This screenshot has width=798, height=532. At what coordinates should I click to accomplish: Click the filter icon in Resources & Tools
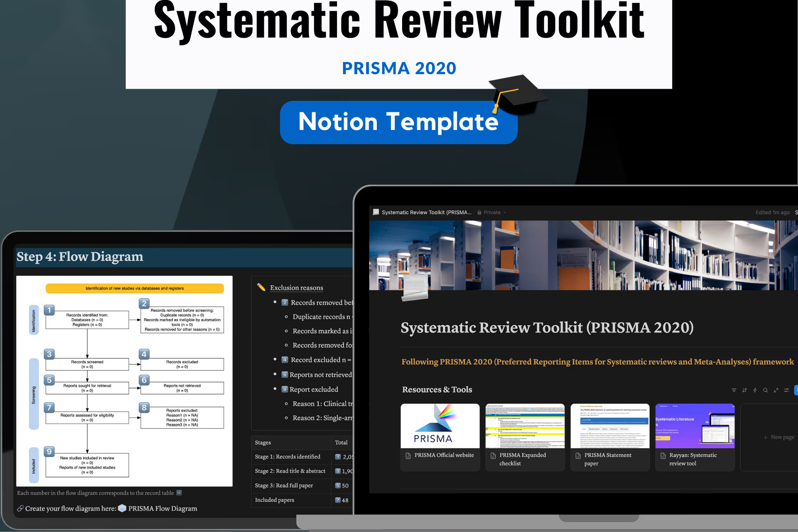pyautogui.click(x=734, y=390)
